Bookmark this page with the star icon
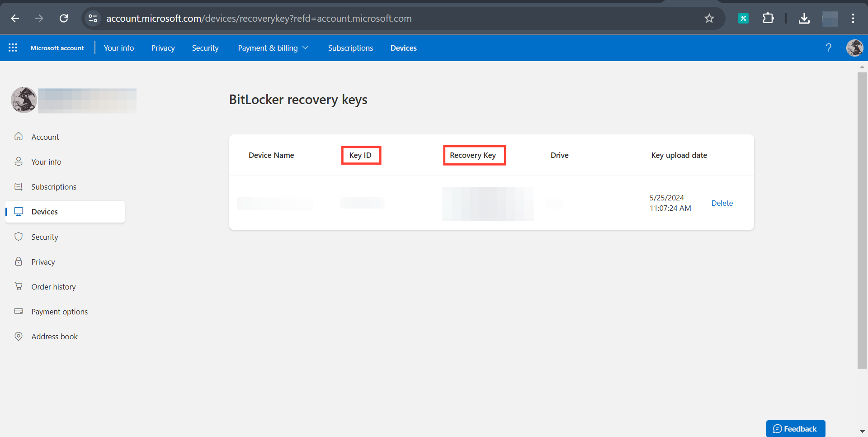The image size is (868, 437). pos(709,18)
